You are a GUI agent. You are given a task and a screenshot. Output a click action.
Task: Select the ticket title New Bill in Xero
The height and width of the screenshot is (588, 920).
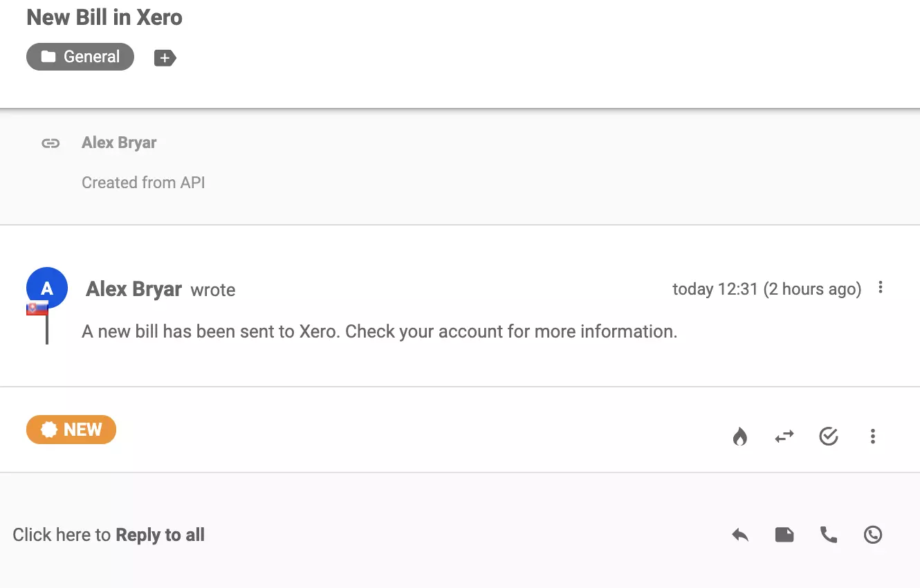(x=104, y=17)
